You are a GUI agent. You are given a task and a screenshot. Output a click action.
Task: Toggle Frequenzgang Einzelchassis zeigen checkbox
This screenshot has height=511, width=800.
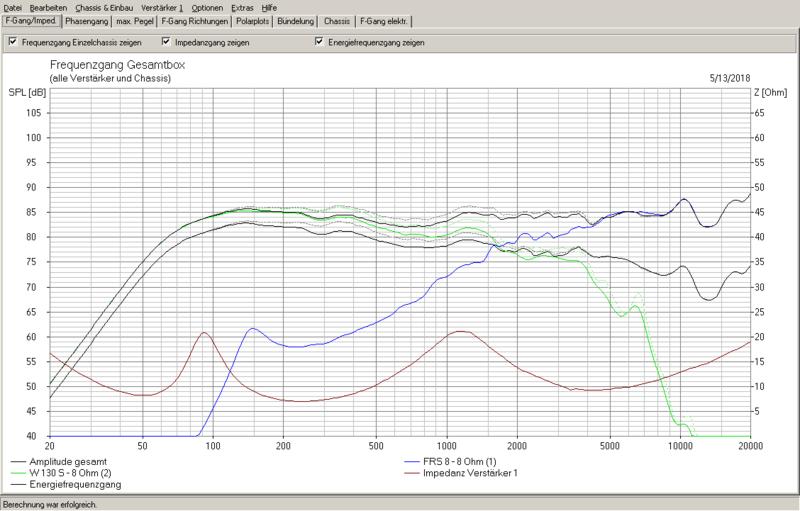pos(11,42)
